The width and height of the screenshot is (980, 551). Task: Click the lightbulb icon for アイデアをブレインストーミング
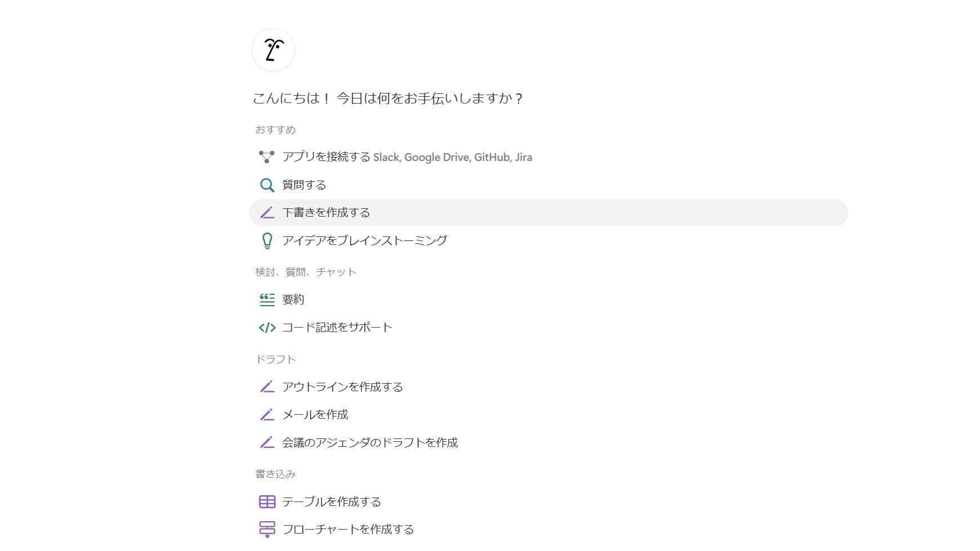pos(267,240)
